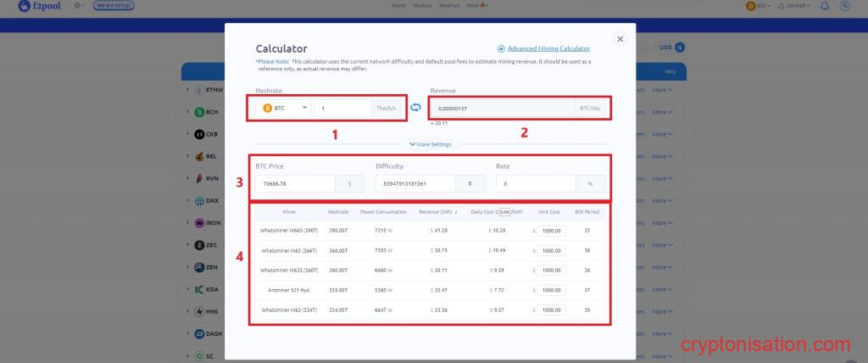Click the BTC Price input field
The width and height of the screenshot is (868, 363).
point(295,183)
